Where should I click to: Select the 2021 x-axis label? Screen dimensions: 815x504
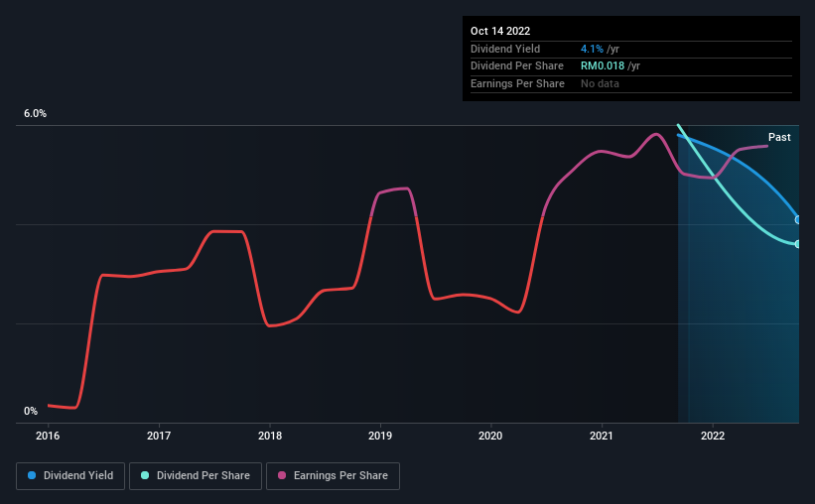602,436
